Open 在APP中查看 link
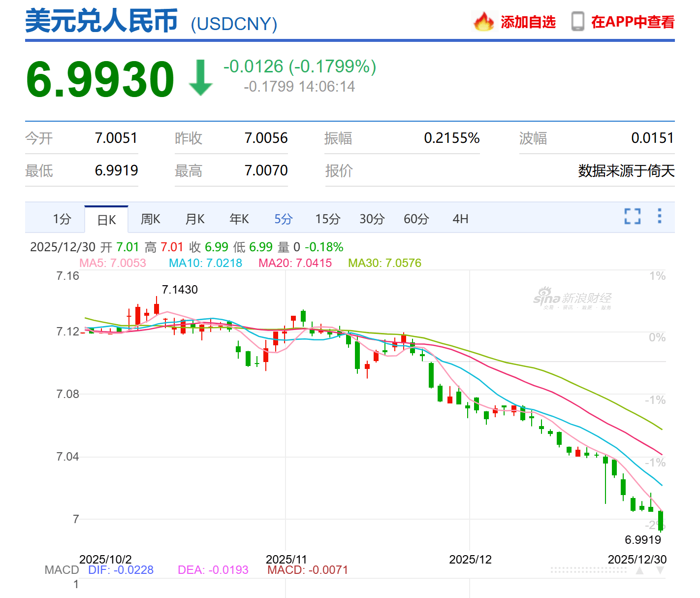 (x=633, y=22)
